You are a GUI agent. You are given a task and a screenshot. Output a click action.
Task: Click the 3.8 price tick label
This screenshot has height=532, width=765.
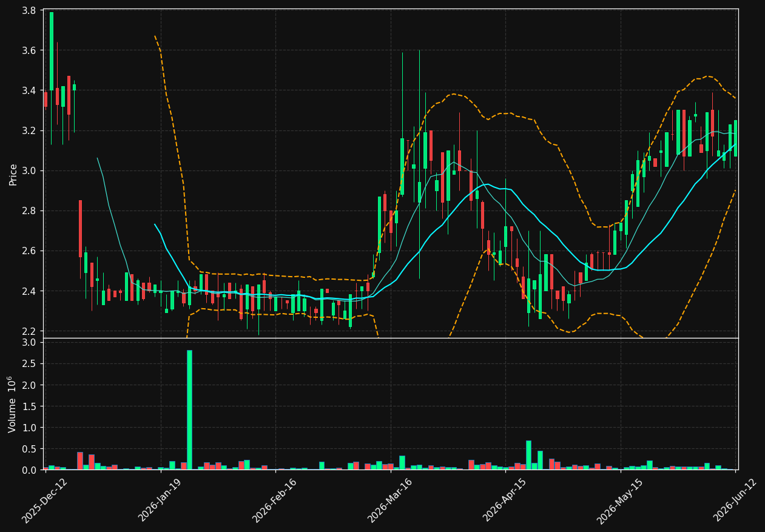pos(30,10)
